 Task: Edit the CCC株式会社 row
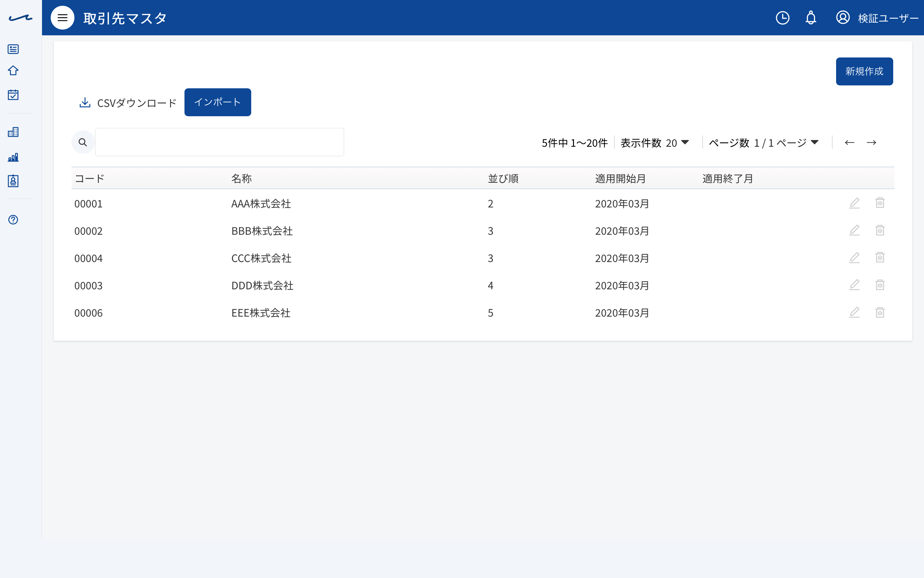pyautogui.click(x=854, y=258)
